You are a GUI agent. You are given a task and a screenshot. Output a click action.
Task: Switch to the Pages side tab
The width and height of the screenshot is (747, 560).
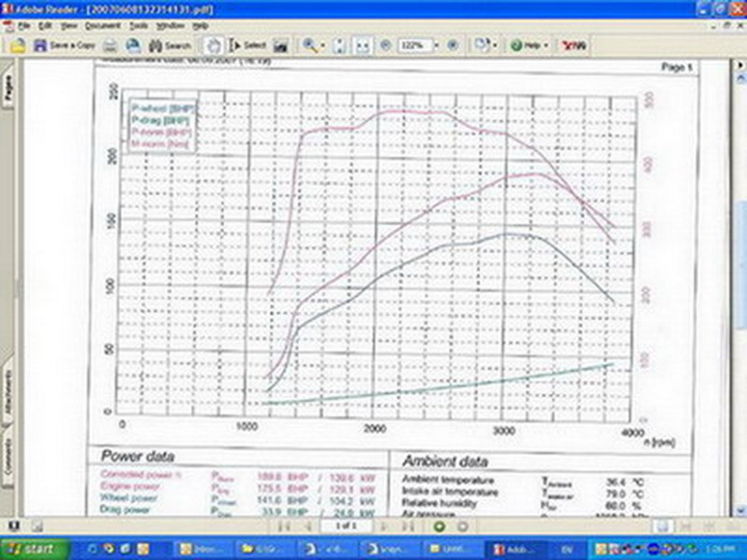pyautogui.click(x=8, y=88)
